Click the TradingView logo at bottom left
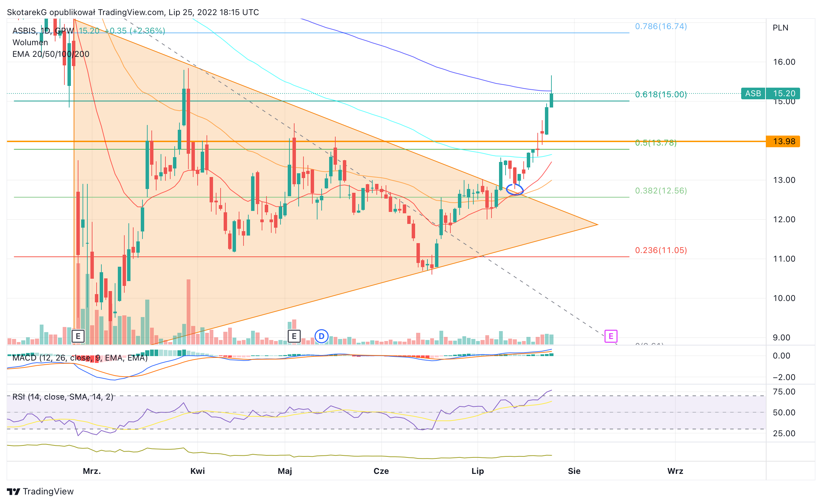 coord(40,492)
